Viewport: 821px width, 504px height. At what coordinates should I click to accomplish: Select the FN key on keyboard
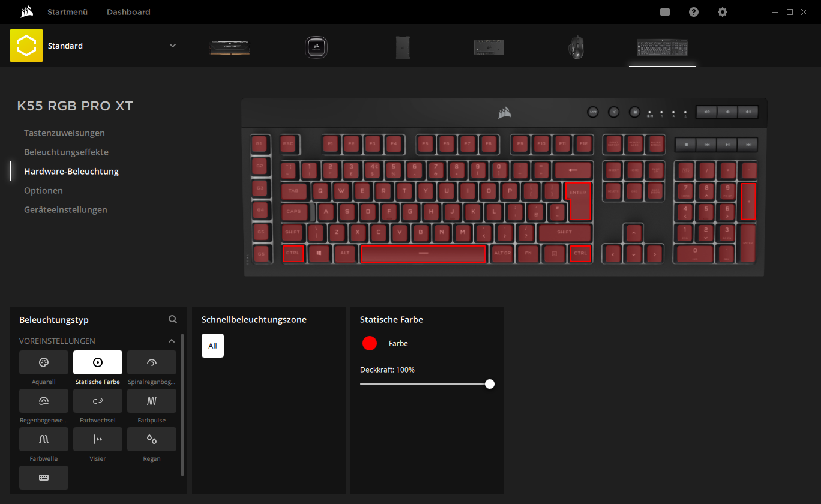528,254
